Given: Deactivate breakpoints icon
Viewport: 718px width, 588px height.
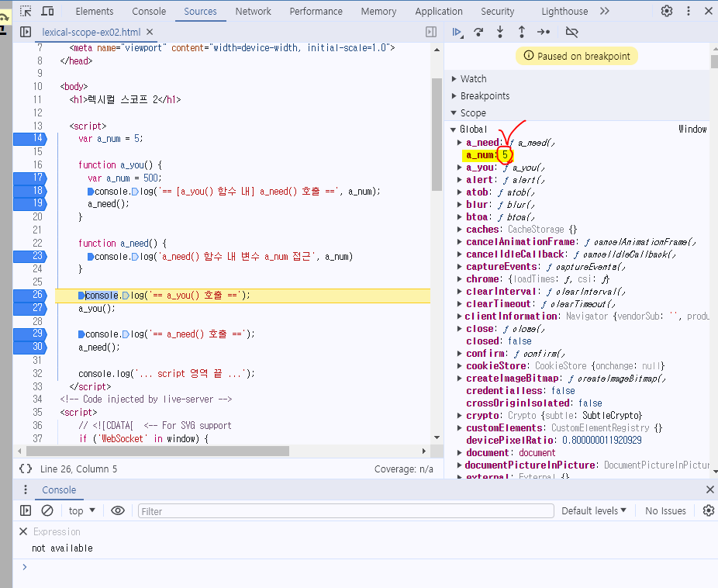Looking at the screenshot, I should pos(572,32).
